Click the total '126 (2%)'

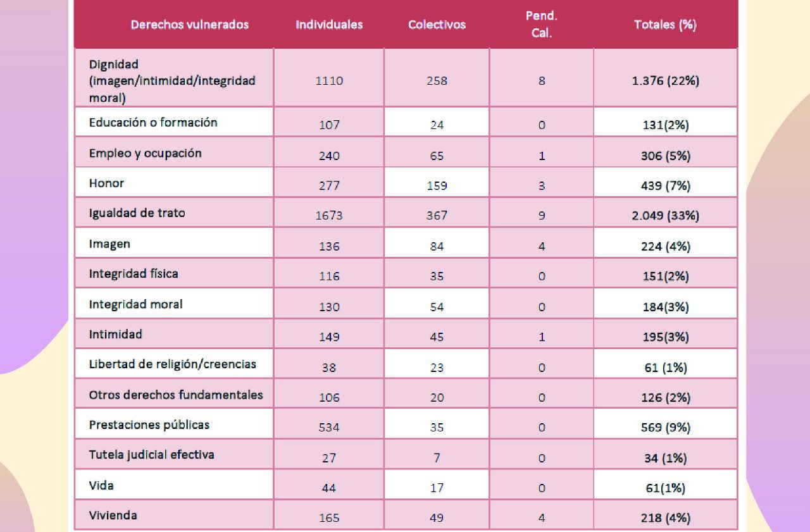click(665, 397)
